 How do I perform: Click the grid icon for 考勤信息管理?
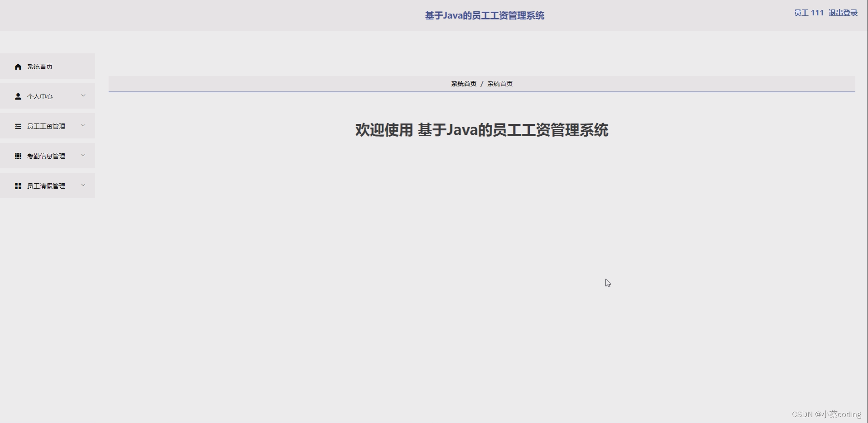coord(18,156)
